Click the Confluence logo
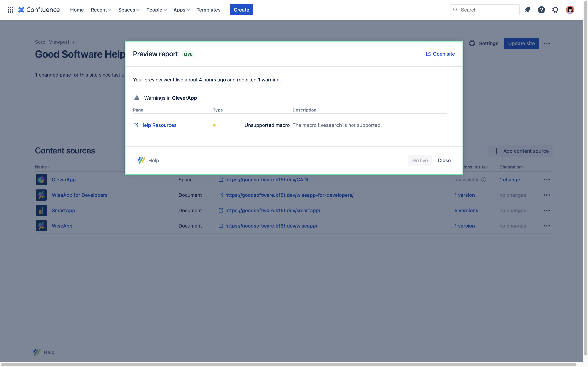The width and height of the screenshot is (588, 367). (x=39, y=10)
